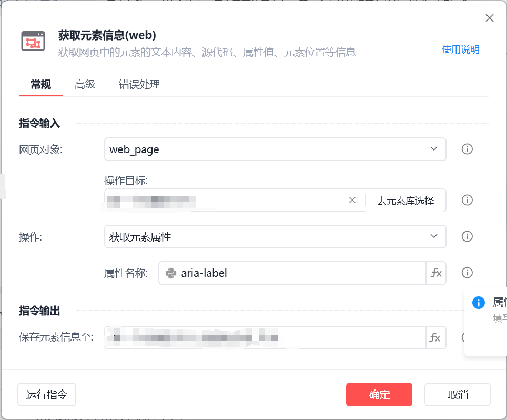This screenshot has width=507, height=420.
Task: Click the info icon beside 属性名称
Action: coord(467,273)
